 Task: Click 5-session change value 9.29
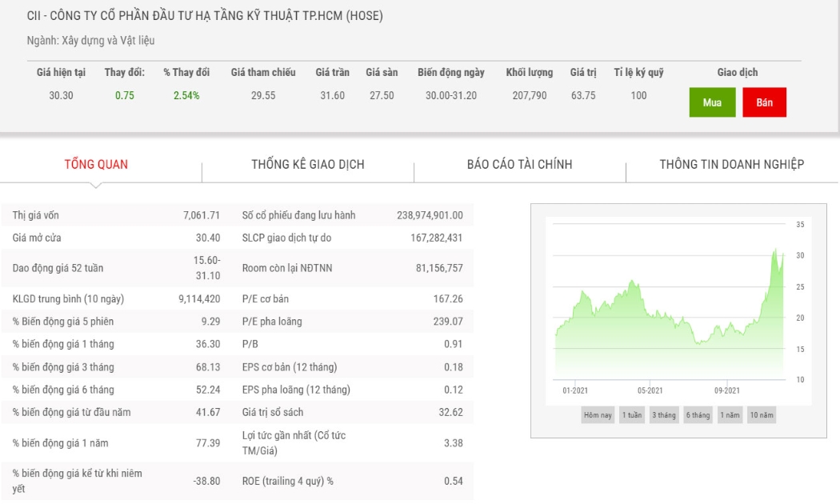[210, 322]
